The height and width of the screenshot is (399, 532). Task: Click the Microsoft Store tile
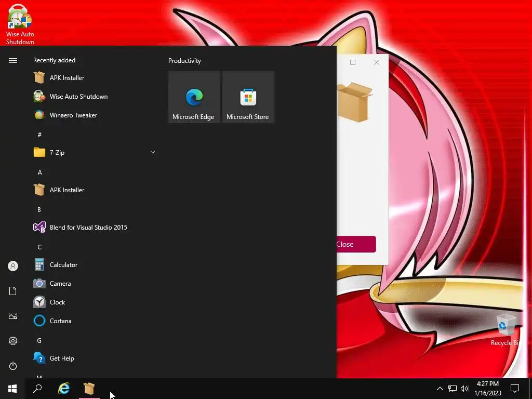[x=248, y=97]
